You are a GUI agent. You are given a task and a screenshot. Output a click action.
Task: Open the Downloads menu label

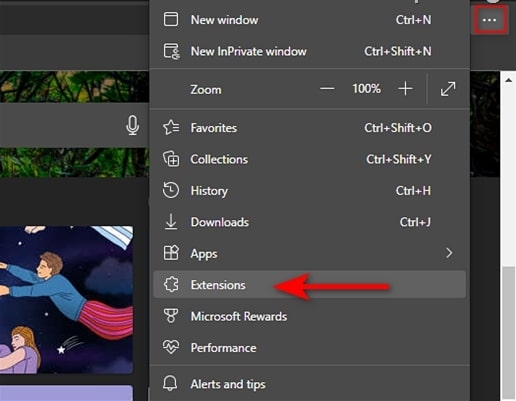220,222
